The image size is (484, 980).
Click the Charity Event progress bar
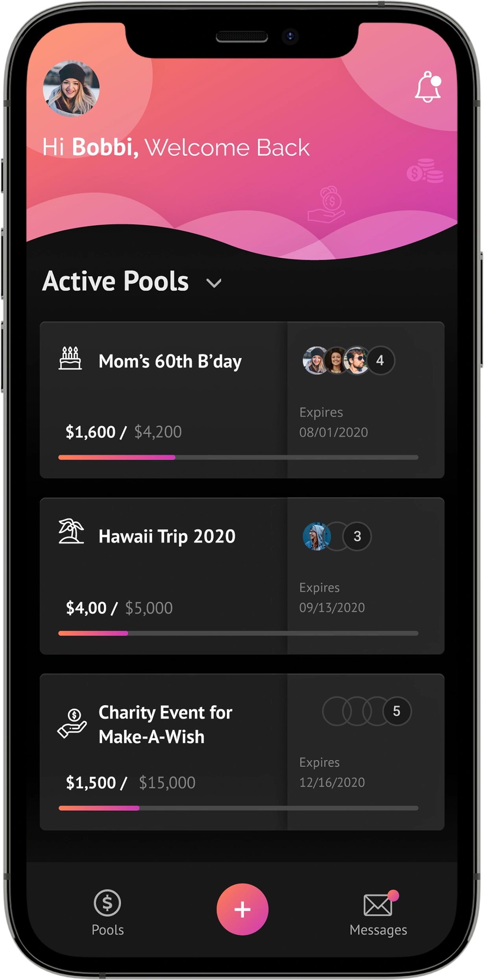click(x=238, y=808)
